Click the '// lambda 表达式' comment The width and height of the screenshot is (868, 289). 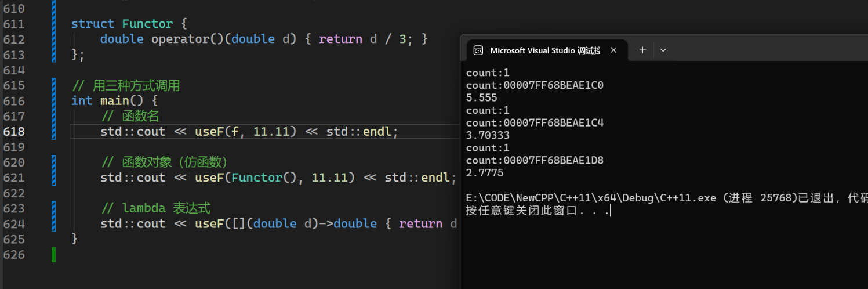(x=155, y=208)
